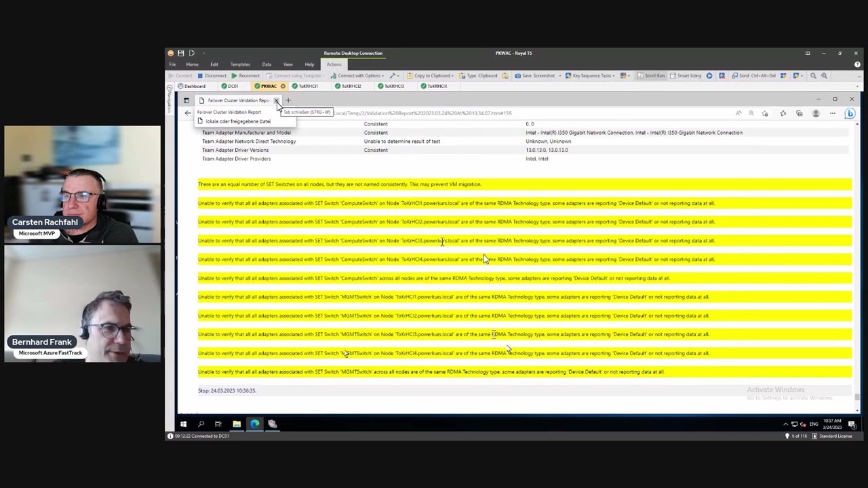Open the Home ribbon tab
The height and width of the screenshot is (488, 868).
[193, 64]
